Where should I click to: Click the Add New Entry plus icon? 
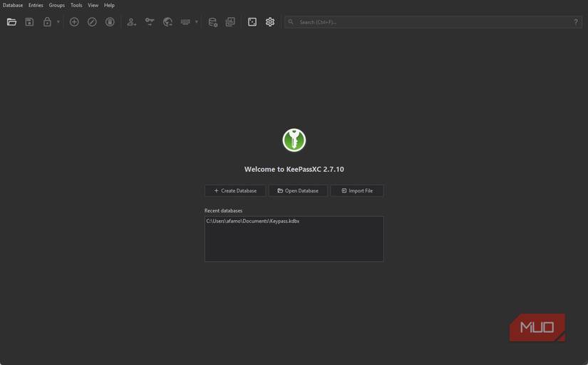click(x=74, y=22)
